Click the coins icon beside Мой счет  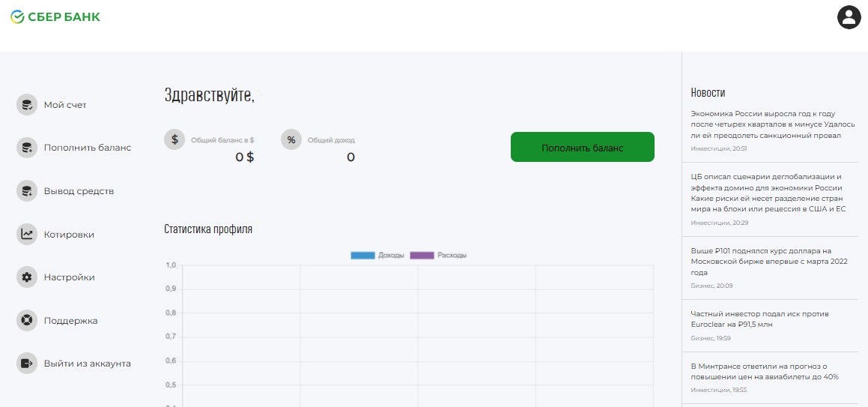click(26, 105)
